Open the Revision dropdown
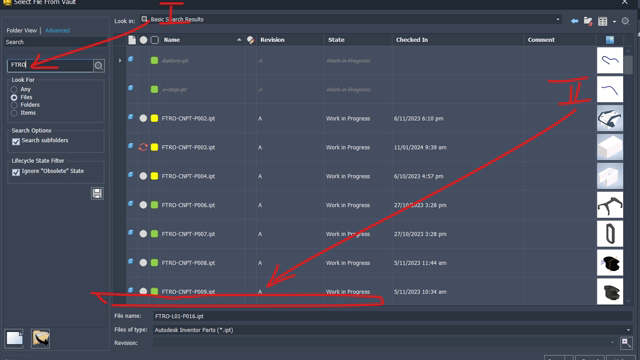The height and width of the screenshot is (360, 640). pos(612,343)
